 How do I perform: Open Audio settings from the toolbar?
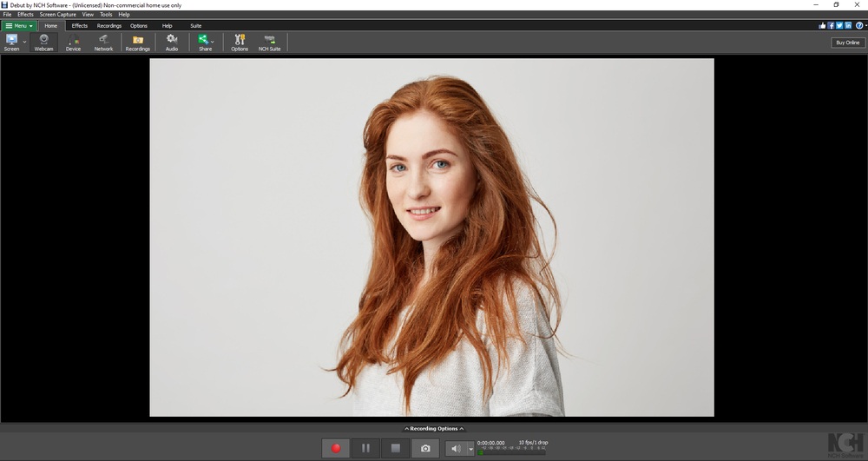[x=172, y=42]
